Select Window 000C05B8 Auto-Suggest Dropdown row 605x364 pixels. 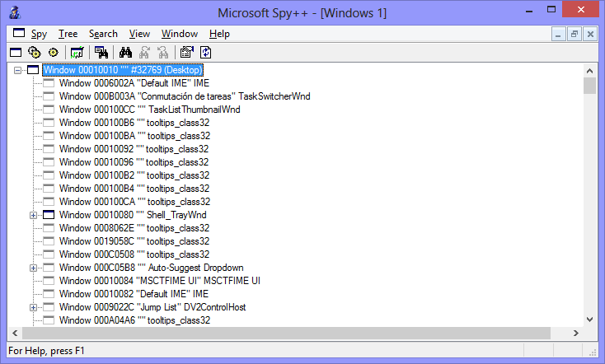(x=152, y=267)
